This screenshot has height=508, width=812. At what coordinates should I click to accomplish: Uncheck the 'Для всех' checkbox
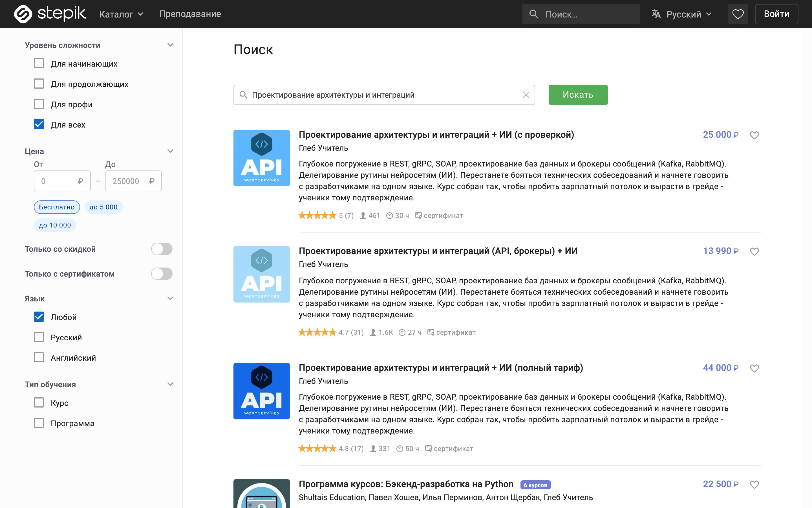coord(39,124)
